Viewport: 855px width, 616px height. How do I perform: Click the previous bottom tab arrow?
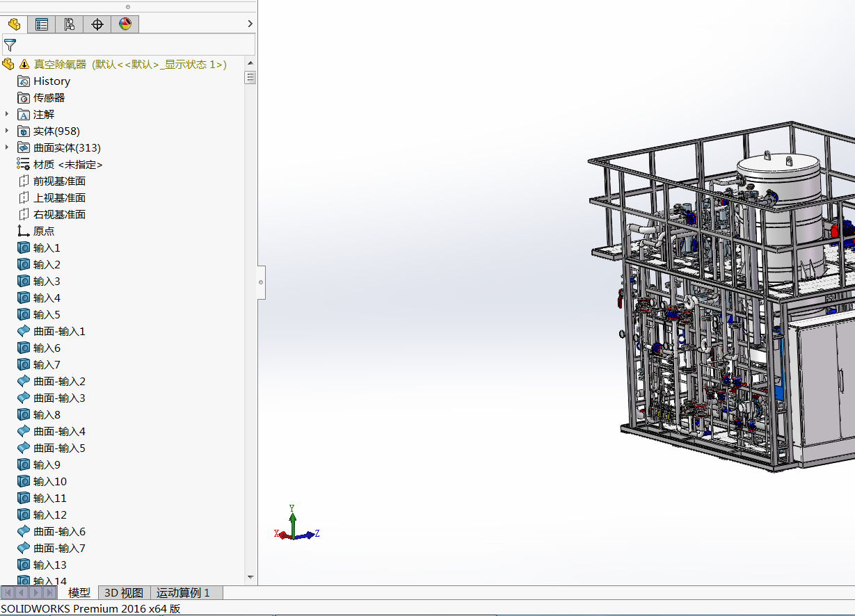(x=22, y=593)
